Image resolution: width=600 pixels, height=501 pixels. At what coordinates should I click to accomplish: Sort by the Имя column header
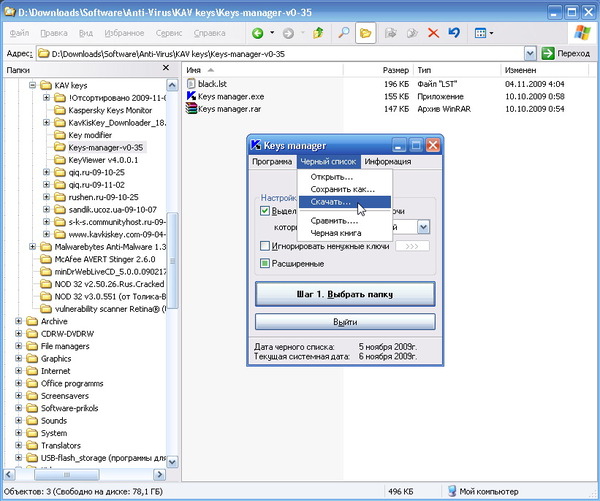pyautogui.click(x=262, y=70)
